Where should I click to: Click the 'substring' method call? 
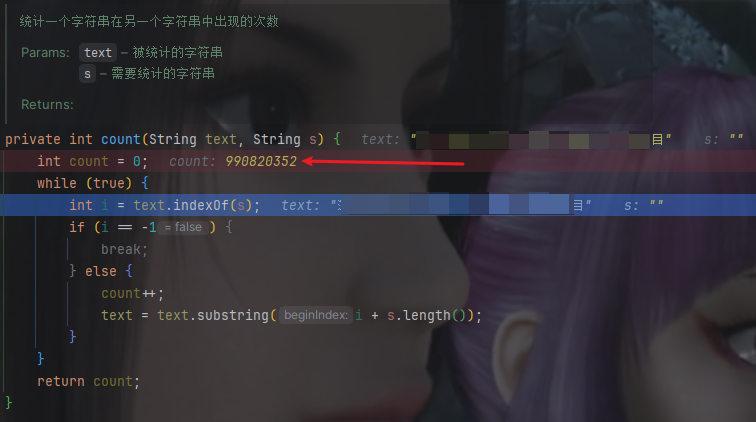point(232,315)
